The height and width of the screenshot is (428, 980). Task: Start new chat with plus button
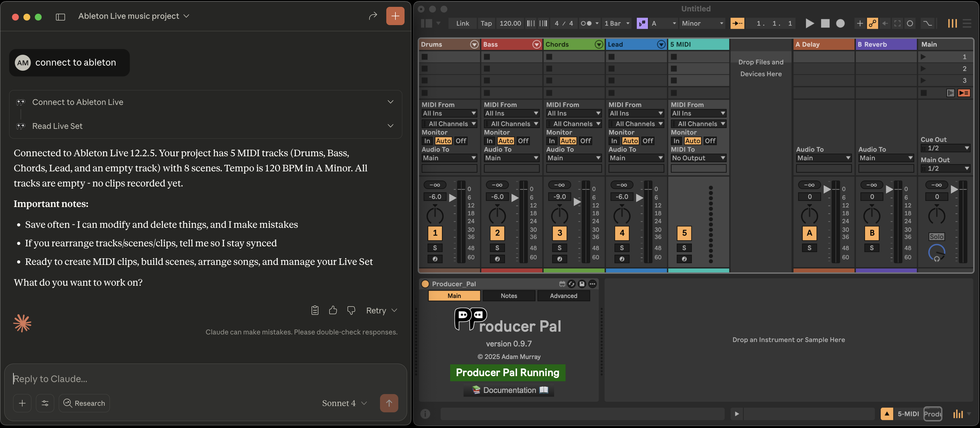395,16
